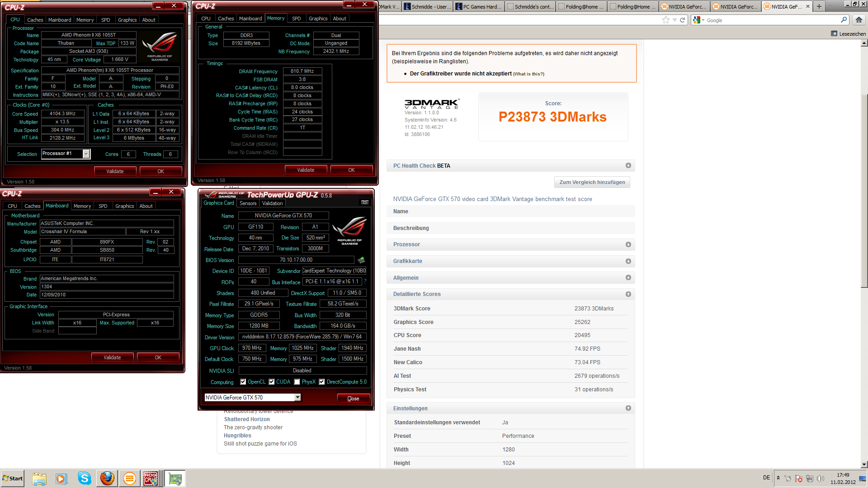Click OK in the top-left CPU-Z window

[x=160, y=171]
